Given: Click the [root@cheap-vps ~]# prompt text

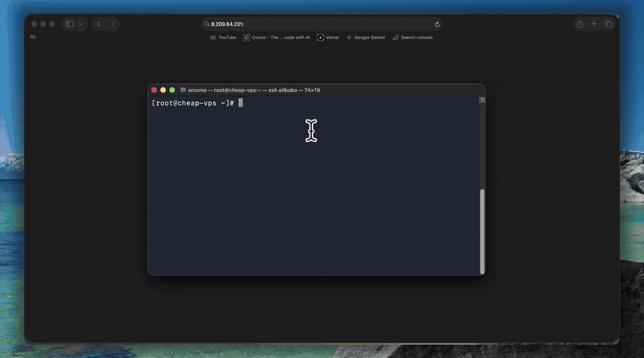Looking at the screenshot, I should [193, 103].
